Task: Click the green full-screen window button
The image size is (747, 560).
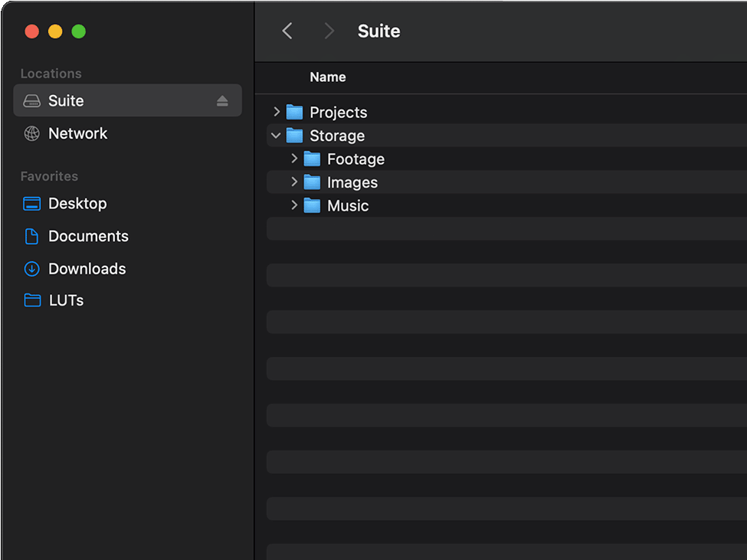Action: coord(78,31)
